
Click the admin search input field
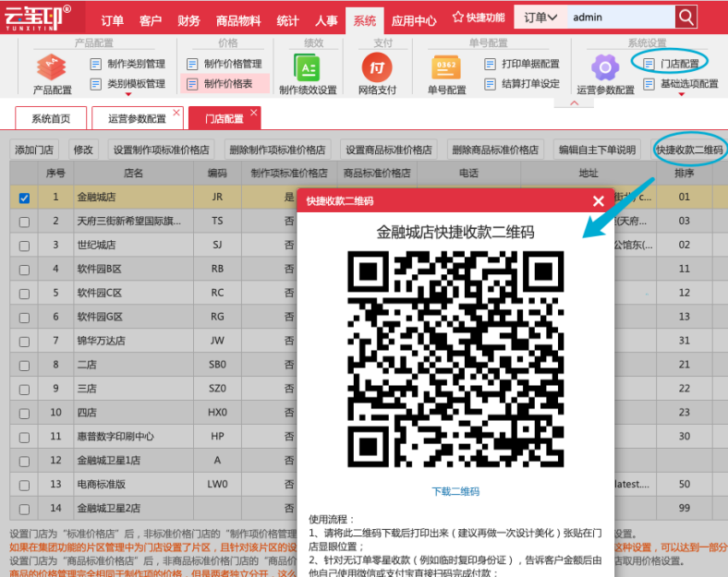tap(621, 18)
